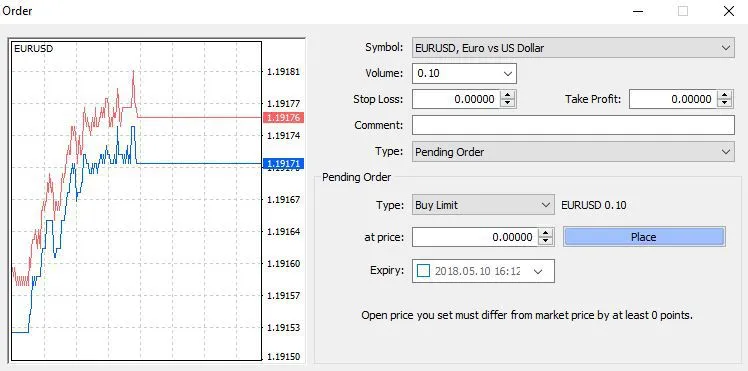Decrease Stop Loss with down arrow
748x371 pixels.
pyautogui.click(x=508, y=103)
